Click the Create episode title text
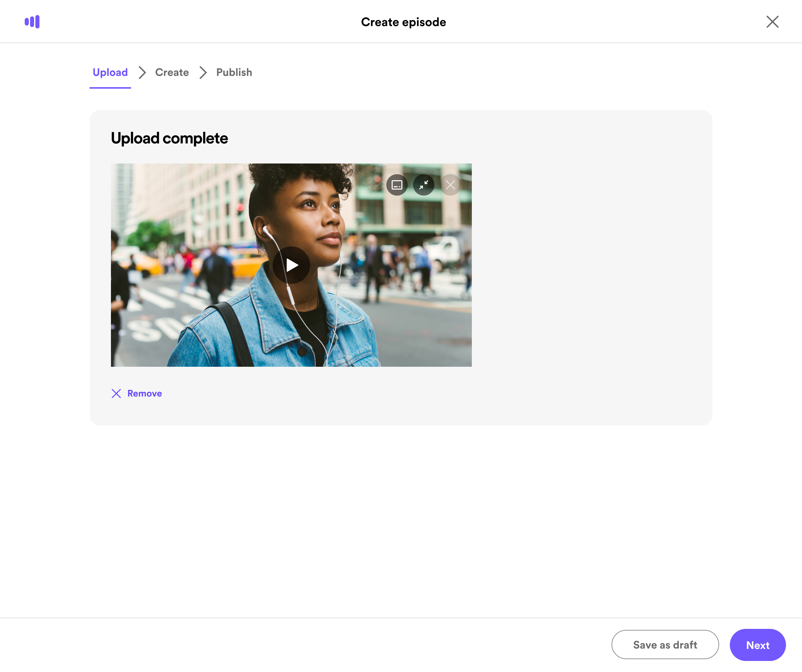The image size is (802, 672). click(x=403, y=22)
